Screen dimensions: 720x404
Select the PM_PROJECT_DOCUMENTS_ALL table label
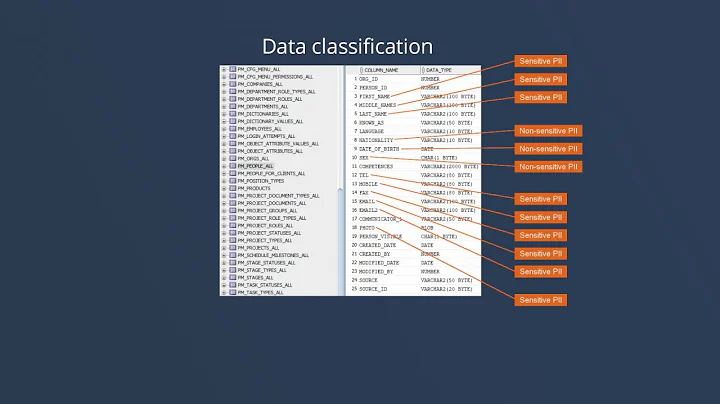coord(271,203)
